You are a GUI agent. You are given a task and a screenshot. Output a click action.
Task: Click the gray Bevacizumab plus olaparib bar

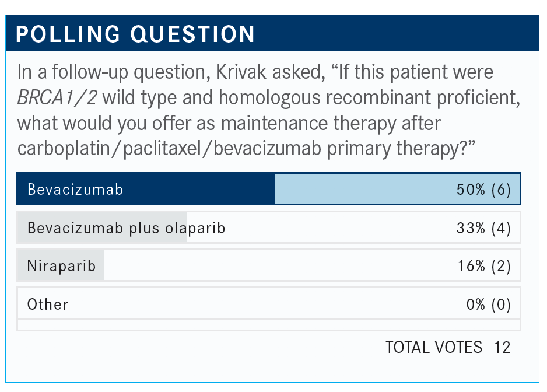(x=102, y=228)
